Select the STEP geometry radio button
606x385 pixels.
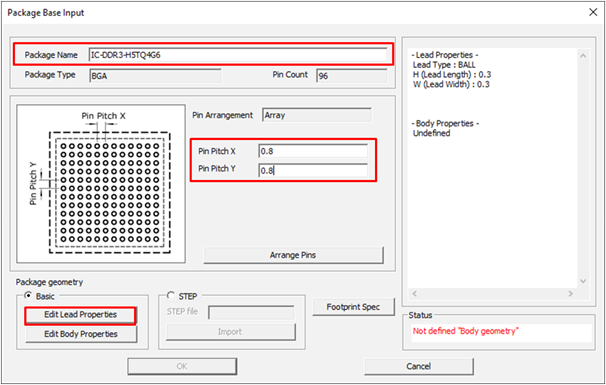click(x=170, y=296)
